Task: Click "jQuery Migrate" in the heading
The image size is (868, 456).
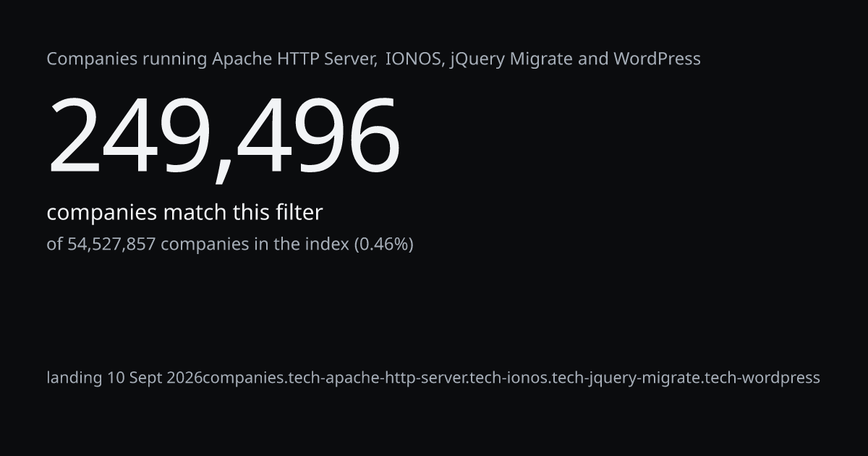Action: pyautogui.click(x=511, y=59)
